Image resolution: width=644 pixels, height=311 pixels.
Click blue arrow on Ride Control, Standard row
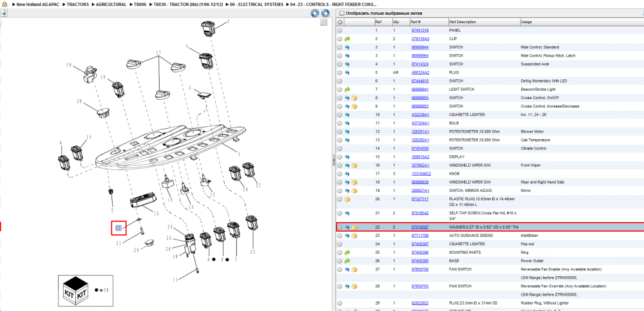(348, 47)
